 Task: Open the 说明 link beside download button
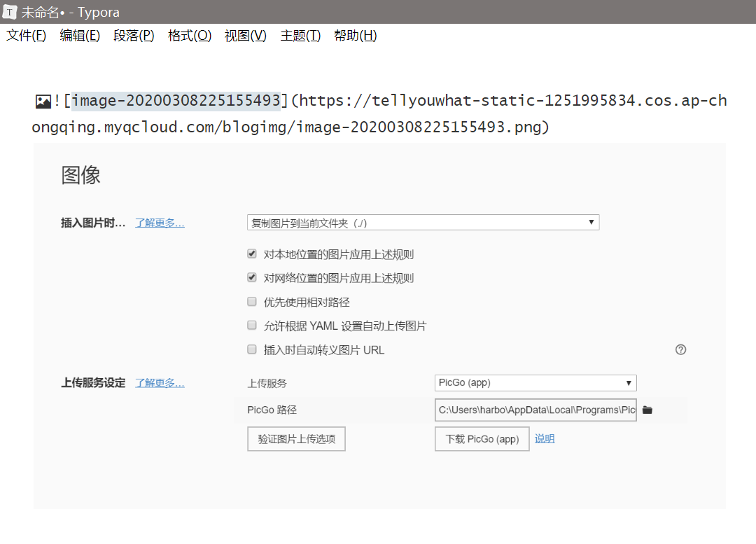545,438
